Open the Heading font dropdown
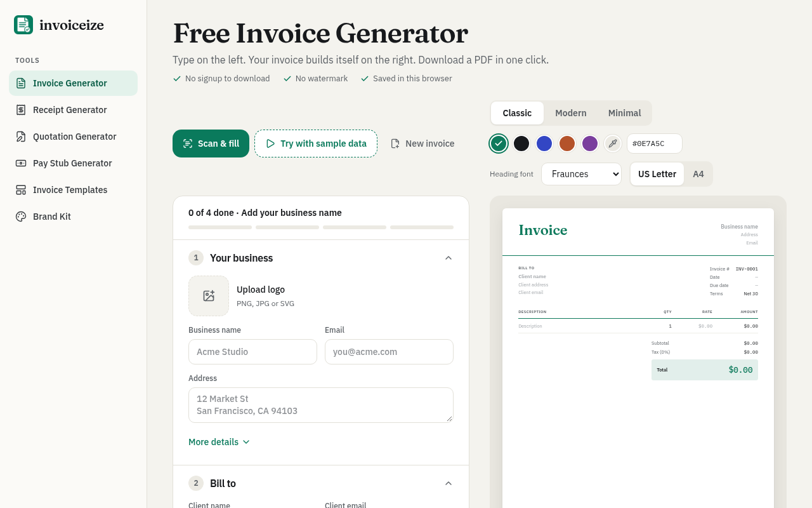This screenshot has height=508, width=812. click(581, 174)
